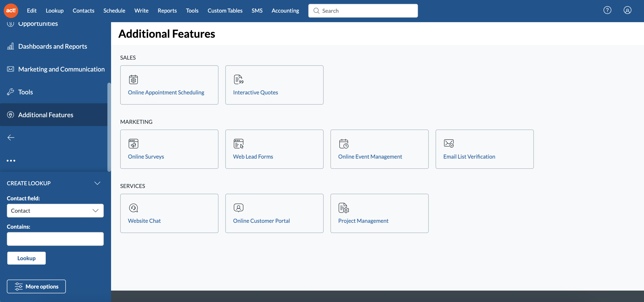
Task: Click inside the Contains text field
Action: [x=55, y=239]
